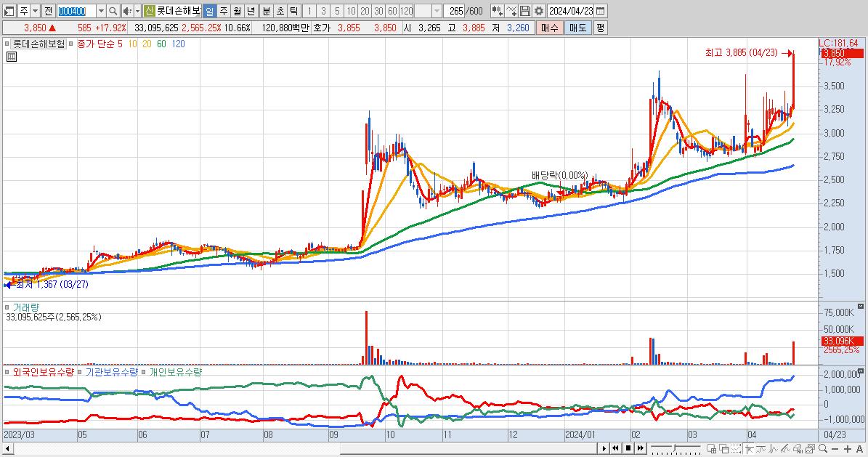Click the 60 interval button
868x457 pixels.
point(392,10)
